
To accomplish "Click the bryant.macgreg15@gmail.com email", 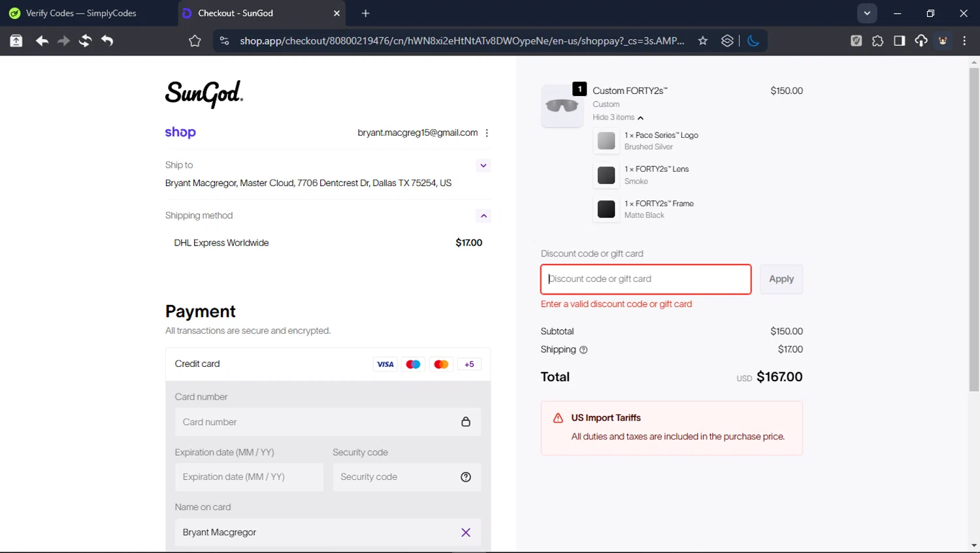I will click(x=417, y=133).
